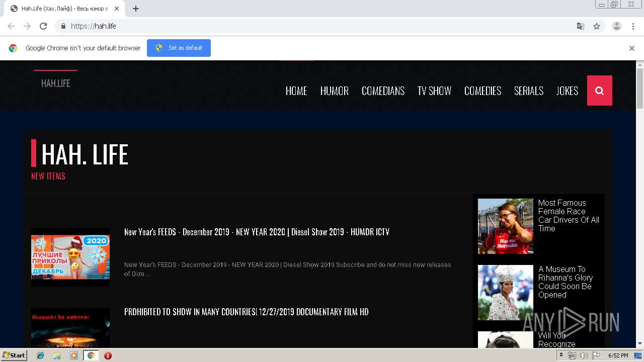The image size is (644, 362).
Task: Go to HOME menu item
Action: (x=296, y=91)
